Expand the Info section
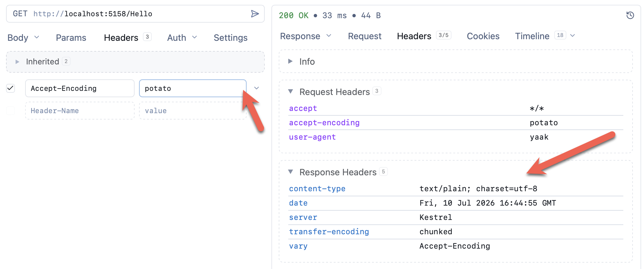Image resolution: width=644 pixels, height=269 pixels. (x=290, y=61)
